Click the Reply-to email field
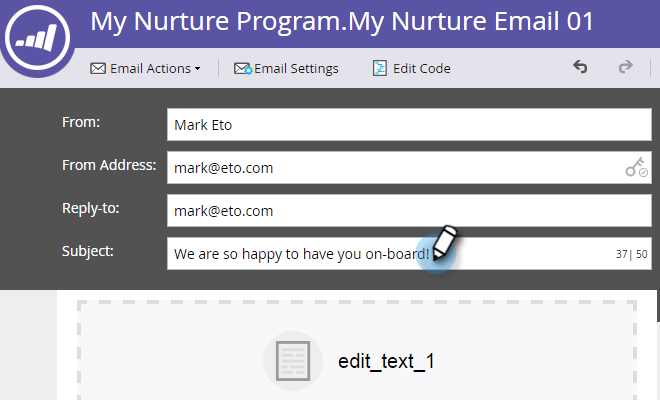660x400 pixels. tap(409, 211)
